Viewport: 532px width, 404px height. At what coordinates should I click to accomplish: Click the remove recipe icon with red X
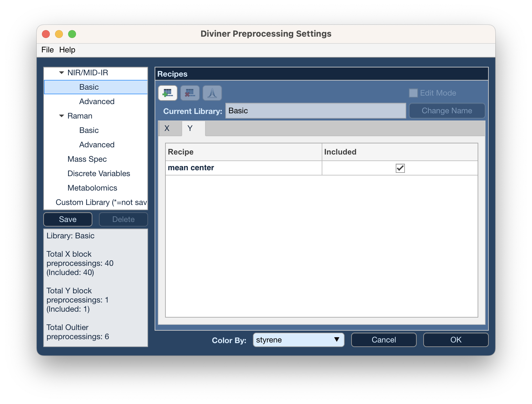point(190,93)
